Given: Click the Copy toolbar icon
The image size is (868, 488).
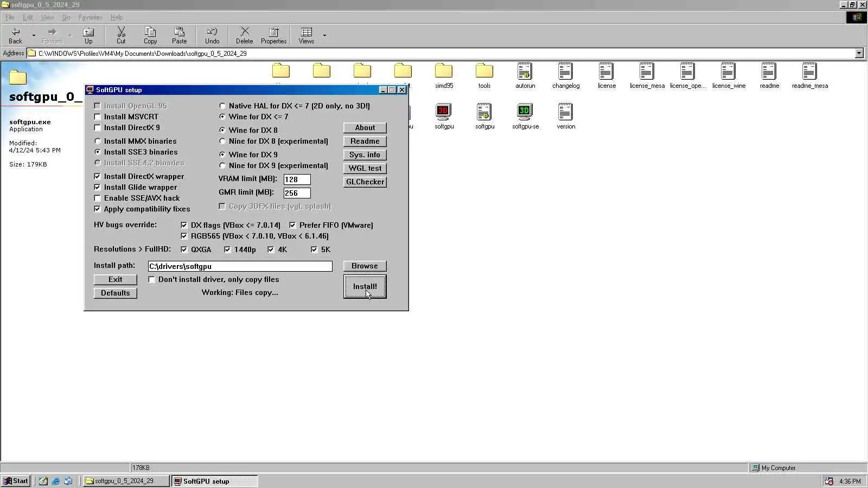Looking at the screenshot, I should pyautogui.click(x=150, y=35).
